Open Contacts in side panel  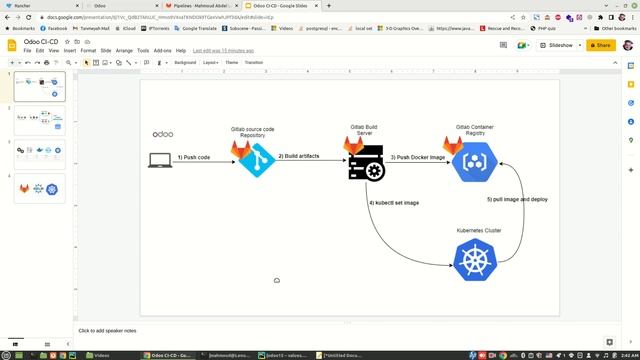click(631, 122)
